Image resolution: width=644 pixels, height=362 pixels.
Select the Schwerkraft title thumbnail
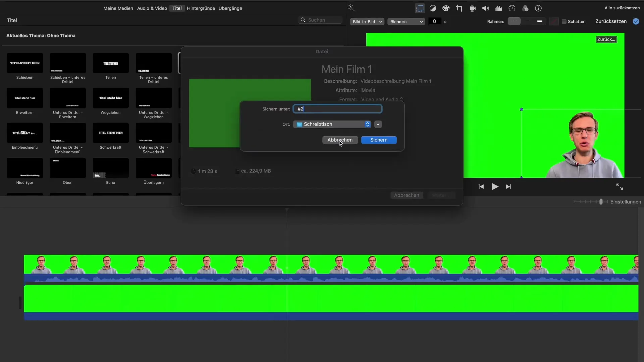point(111,133)
